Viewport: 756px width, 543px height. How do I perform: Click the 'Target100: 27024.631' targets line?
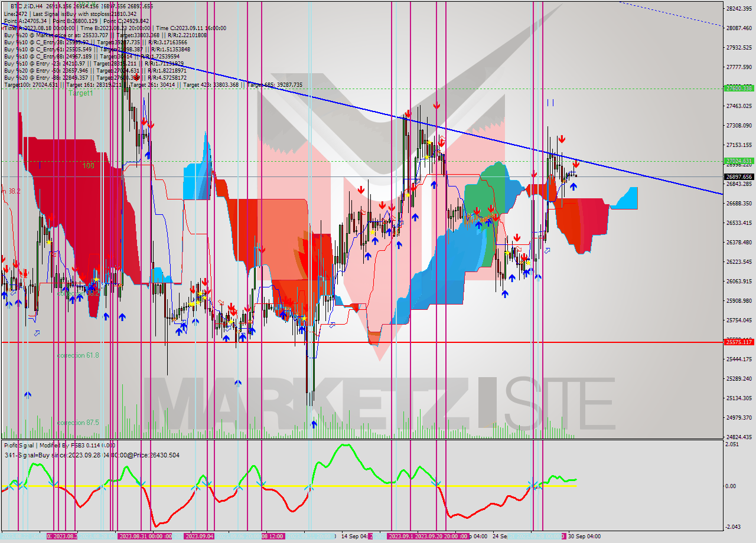coord(153,85)
